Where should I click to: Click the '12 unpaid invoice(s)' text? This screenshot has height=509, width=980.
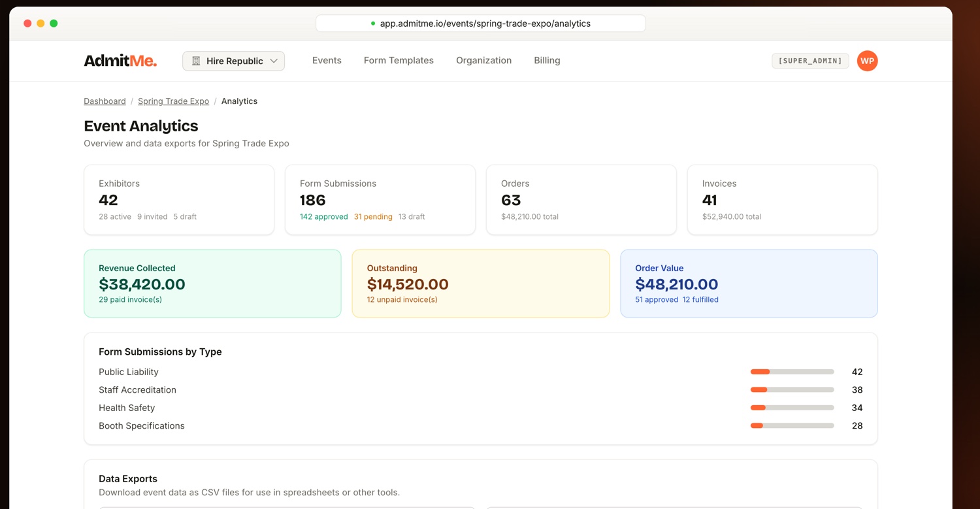[402, 300]
